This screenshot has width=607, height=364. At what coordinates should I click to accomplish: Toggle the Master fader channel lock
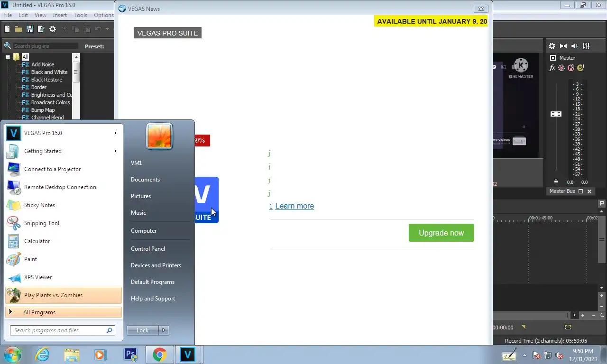pos(556,181)
